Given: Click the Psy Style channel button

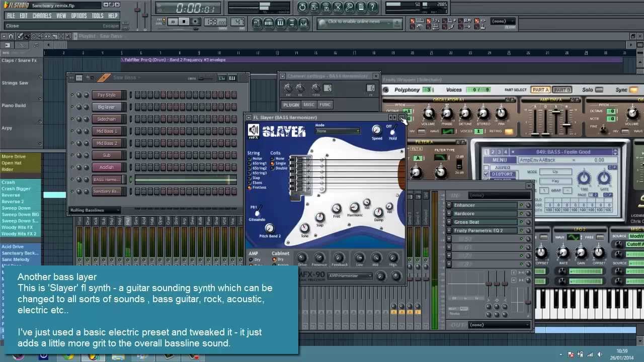Looking at the screenshot, I should click(107, 95).
